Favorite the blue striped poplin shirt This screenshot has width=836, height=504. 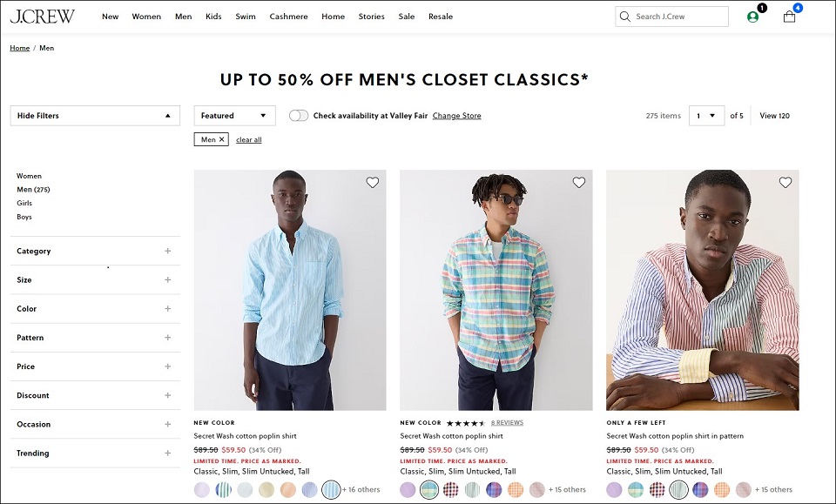pyautogui.click(x=372, y=182)
